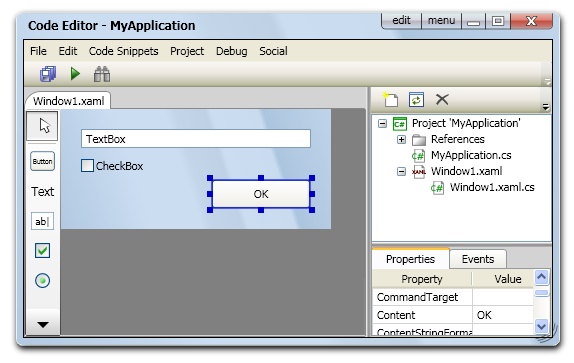The width and height of the screenshot is (574, 363).
Task: Switch to the Events tab
Action: (478, 259)
